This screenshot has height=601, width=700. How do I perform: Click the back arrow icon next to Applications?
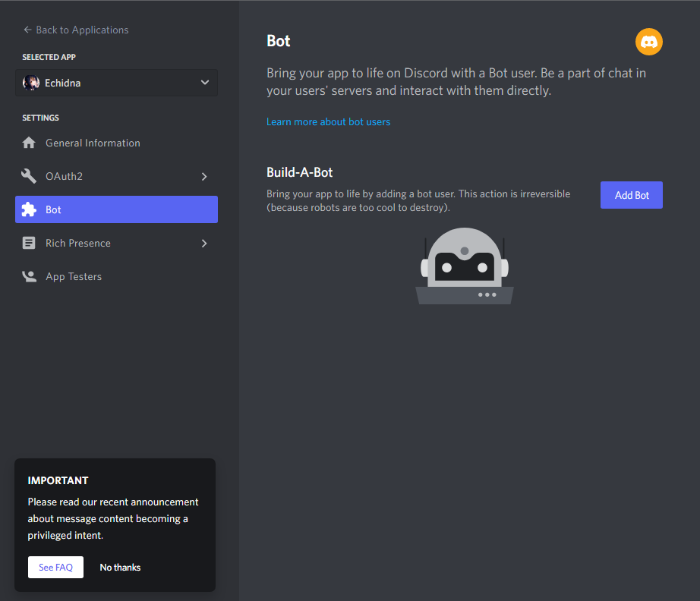click(x=27, y=30)
